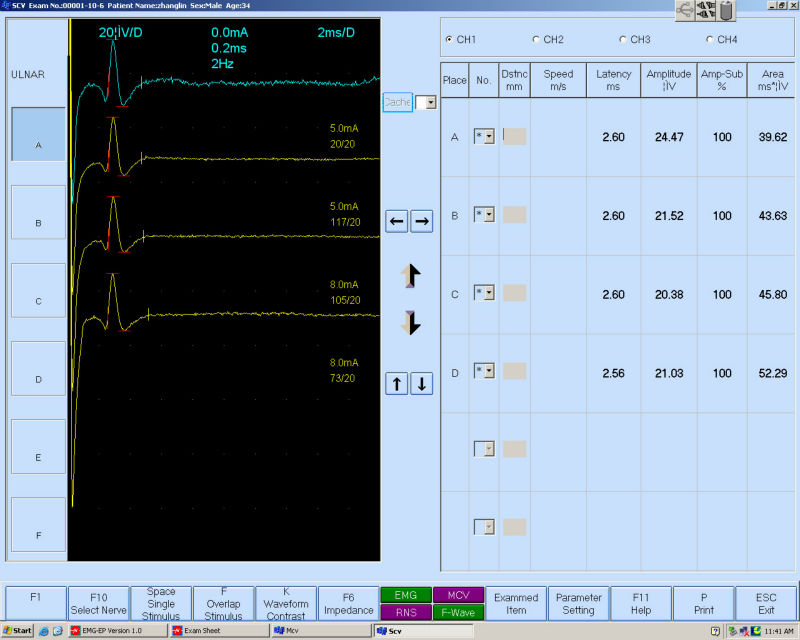Screen dimensions: 800x640
Task: Click Examined Item button
Action: tap(516, 603)
